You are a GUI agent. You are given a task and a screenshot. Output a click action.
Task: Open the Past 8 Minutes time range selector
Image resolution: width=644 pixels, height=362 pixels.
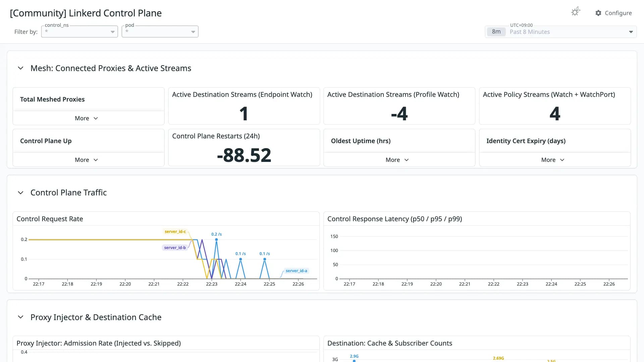(x=561, y=32)
